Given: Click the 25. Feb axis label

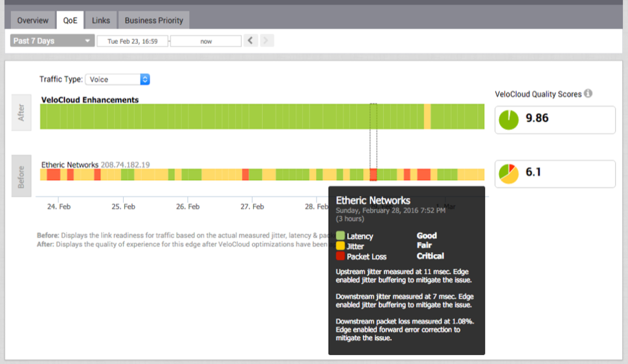Looking at the screenshot, I should pyautogui.click(x=124, y=206).
